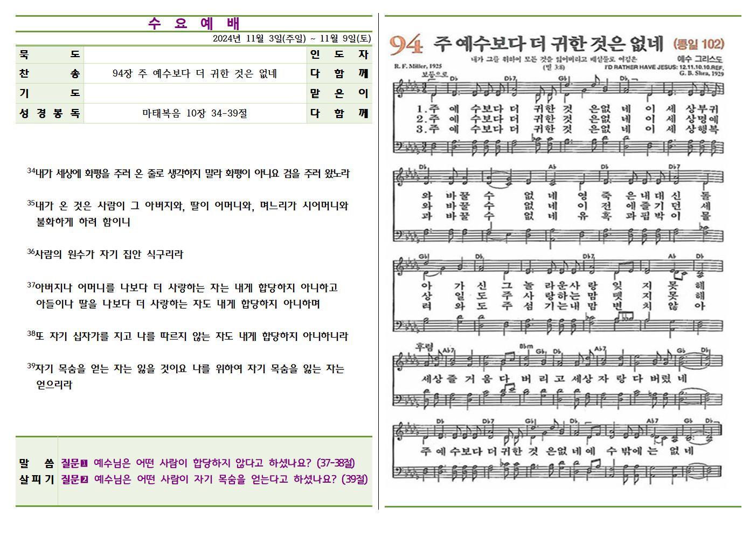Click the empty field next to 기도

pyautogui.click(x=195, y=93)
